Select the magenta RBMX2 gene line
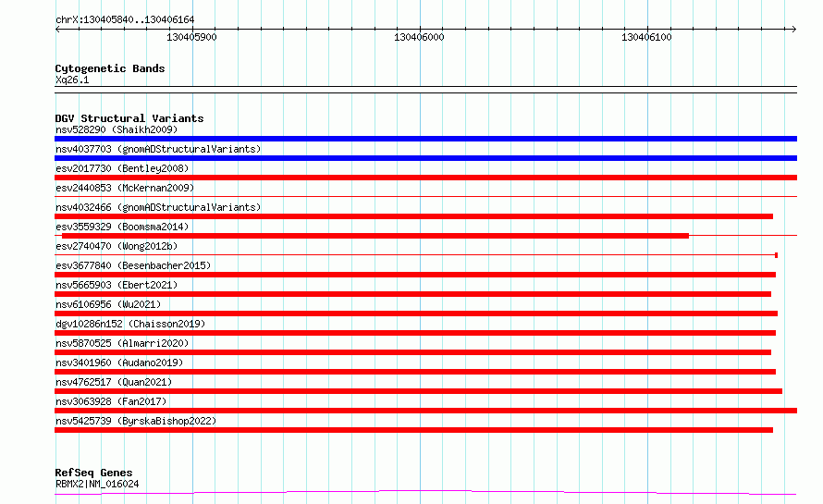The image size is (823, 504). [425, 493]
